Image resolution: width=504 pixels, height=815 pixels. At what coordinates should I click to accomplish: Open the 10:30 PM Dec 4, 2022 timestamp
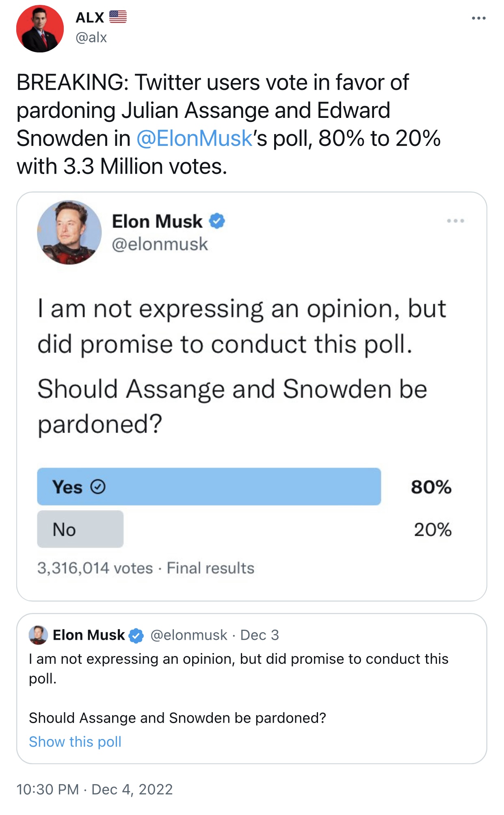[x=95, y=789]
